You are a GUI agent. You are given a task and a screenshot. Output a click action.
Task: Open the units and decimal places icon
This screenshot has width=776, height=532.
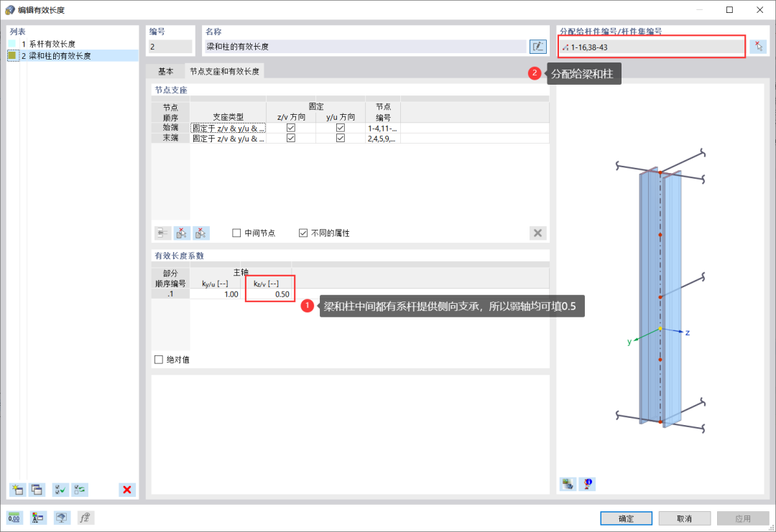[x=14, y=518]
